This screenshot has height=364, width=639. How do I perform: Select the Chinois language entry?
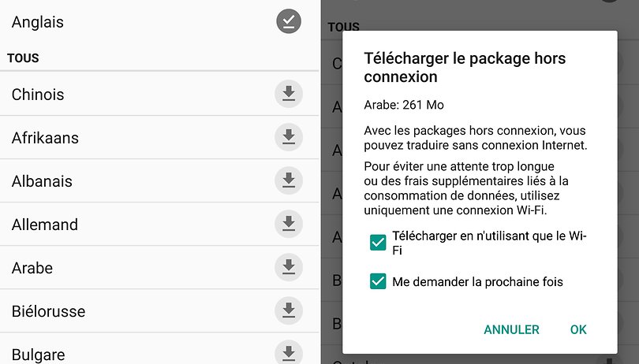click(x=159, y=94)
